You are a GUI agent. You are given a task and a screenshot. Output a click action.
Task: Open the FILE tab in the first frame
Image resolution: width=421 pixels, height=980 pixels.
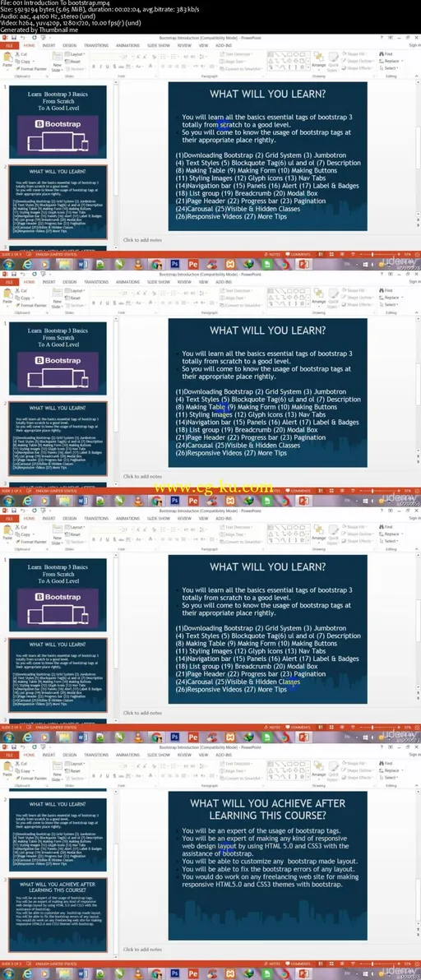tap(9, 45)
